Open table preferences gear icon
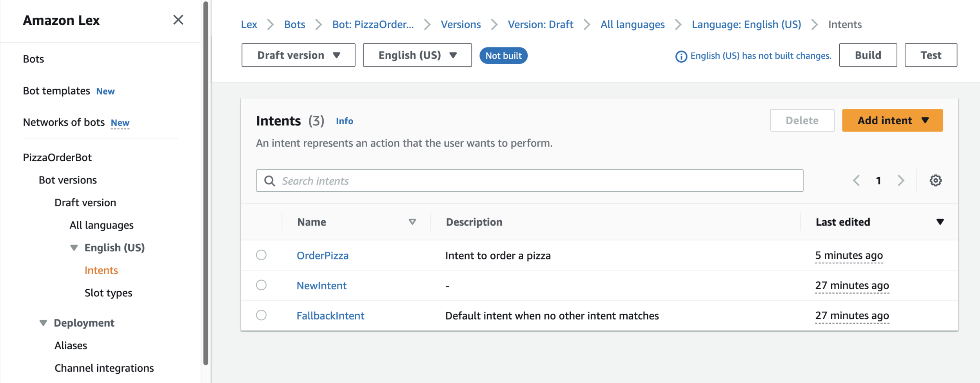This screenshot has height=383, width=980. tap(935, 181)
